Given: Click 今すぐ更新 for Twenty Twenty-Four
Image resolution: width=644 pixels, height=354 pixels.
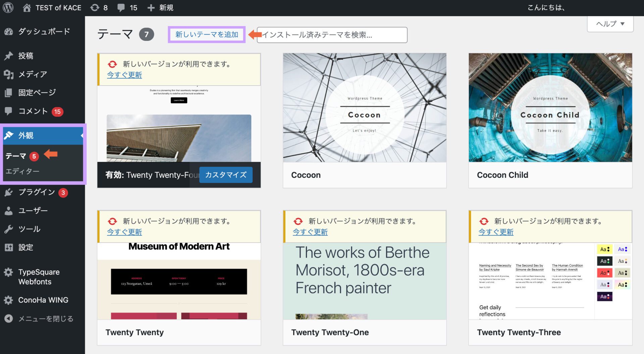Looking at the screenshot, I should coord(124,75).
